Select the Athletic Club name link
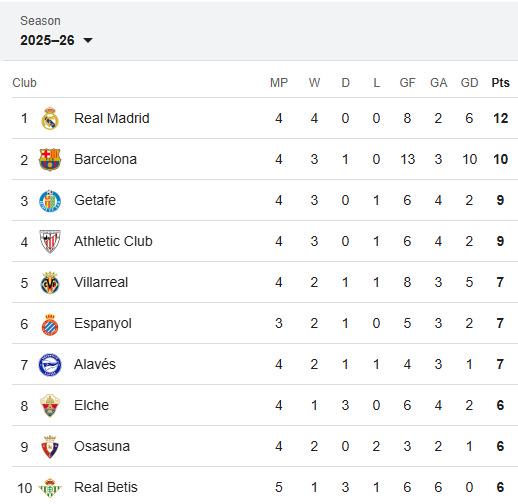Screen dimensions: 518x504 (x=113, y=241)
